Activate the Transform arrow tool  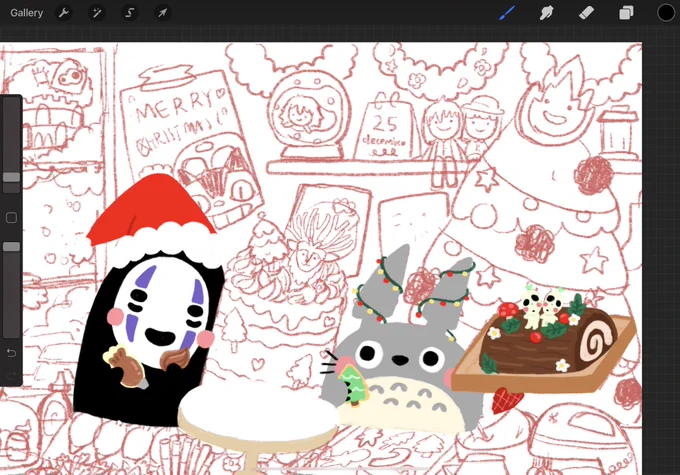[x=163, y=13]
